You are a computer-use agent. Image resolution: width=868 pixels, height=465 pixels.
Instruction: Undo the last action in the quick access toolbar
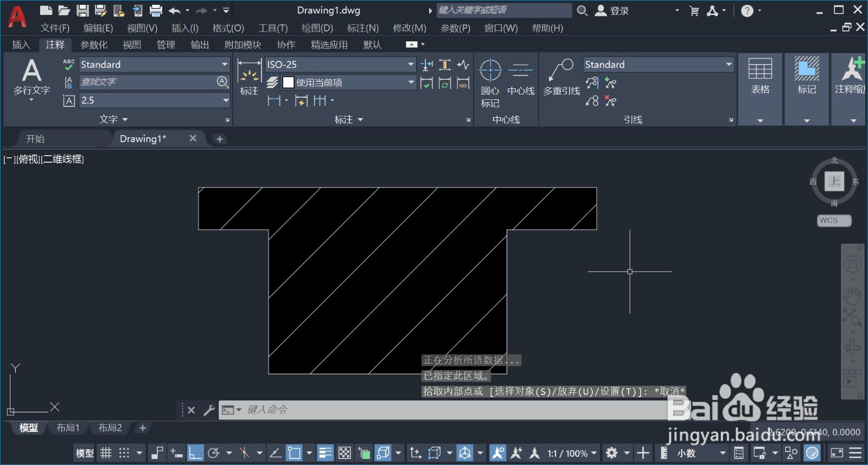pos(174,10)
